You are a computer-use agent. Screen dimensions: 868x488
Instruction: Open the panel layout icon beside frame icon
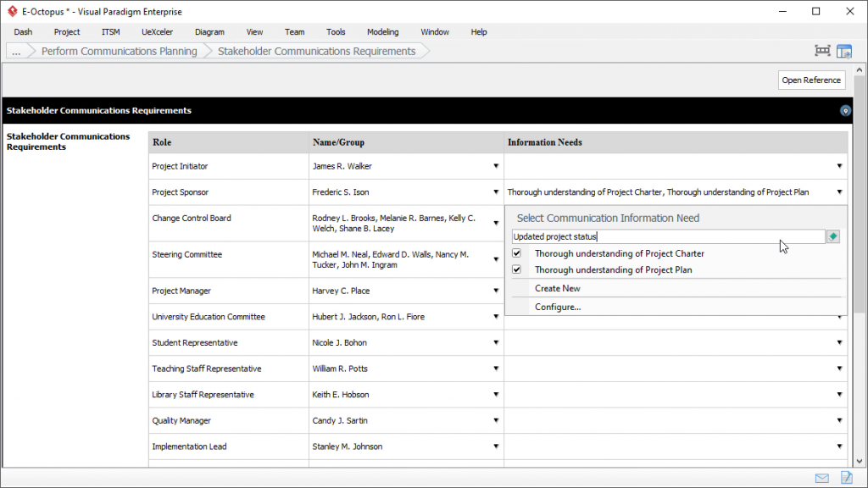843,51
